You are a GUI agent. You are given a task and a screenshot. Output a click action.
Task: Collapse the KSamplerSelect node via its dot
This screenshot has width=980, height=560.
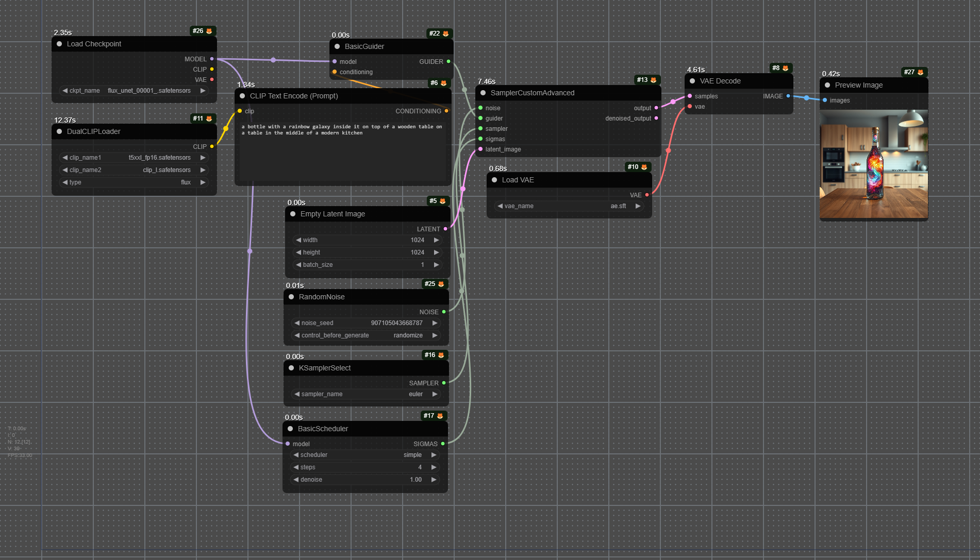coord(291,368)
